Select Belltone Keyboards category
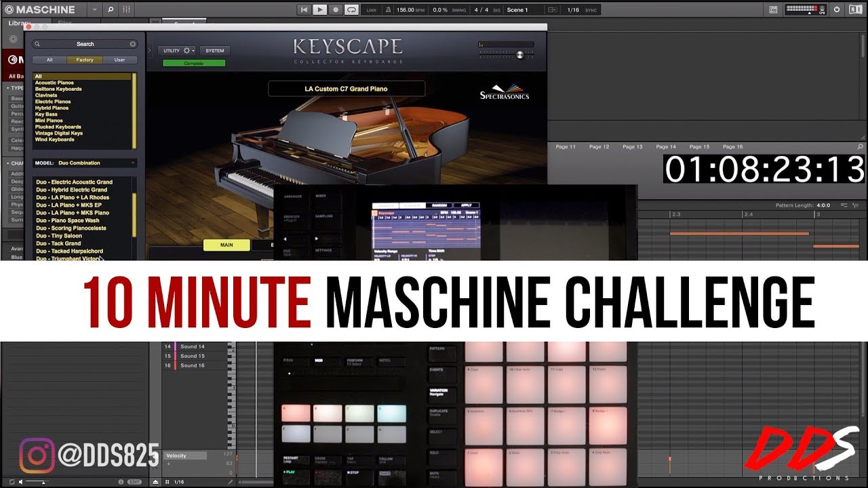The width and height of the screenshot is (868, 488). point(58,89)
